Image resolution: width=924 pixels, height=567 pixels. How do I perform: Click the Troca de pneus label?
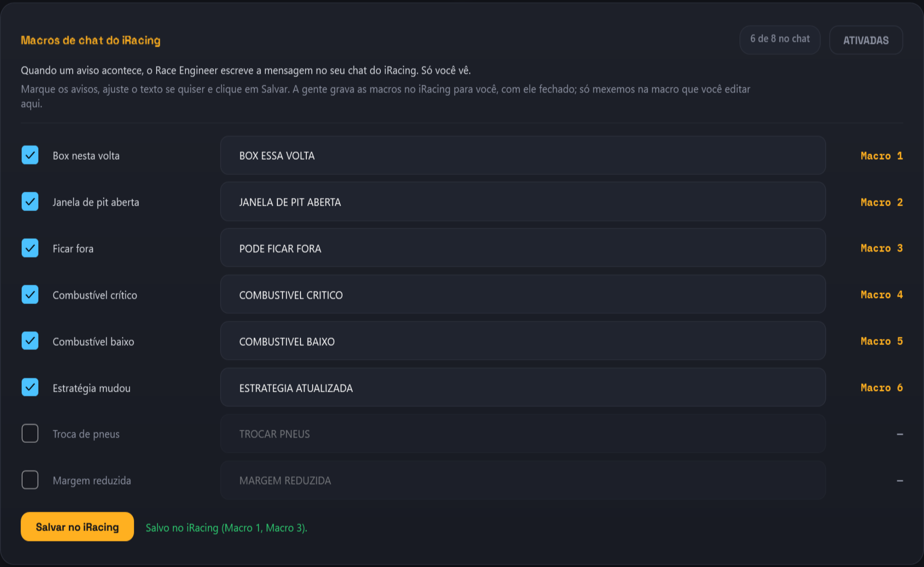86,434
